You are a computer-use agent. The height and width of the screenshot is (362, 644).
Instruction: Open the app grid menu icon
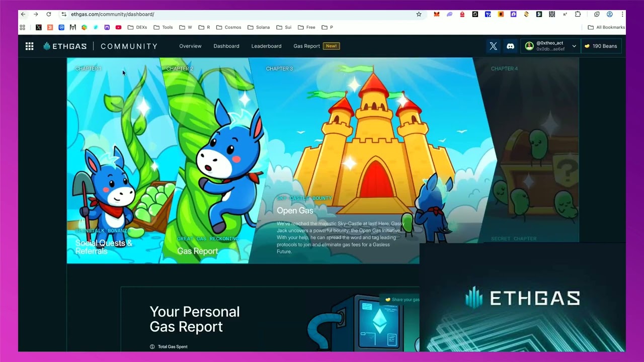click(x=30, y=46)
